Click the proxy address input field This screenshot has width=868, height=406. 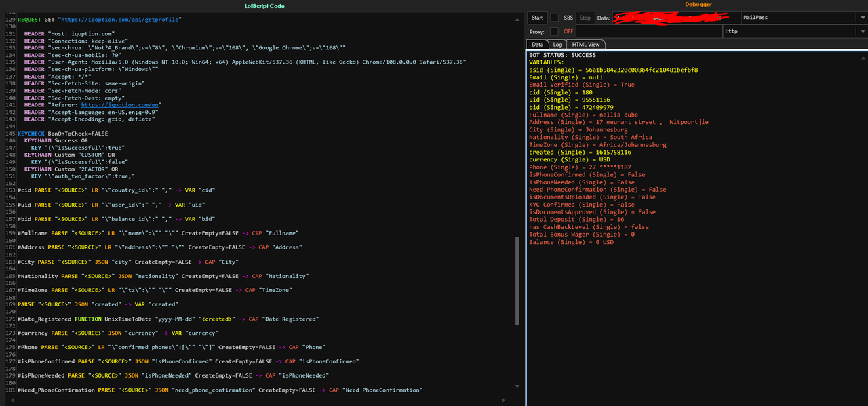coord(649,31)
